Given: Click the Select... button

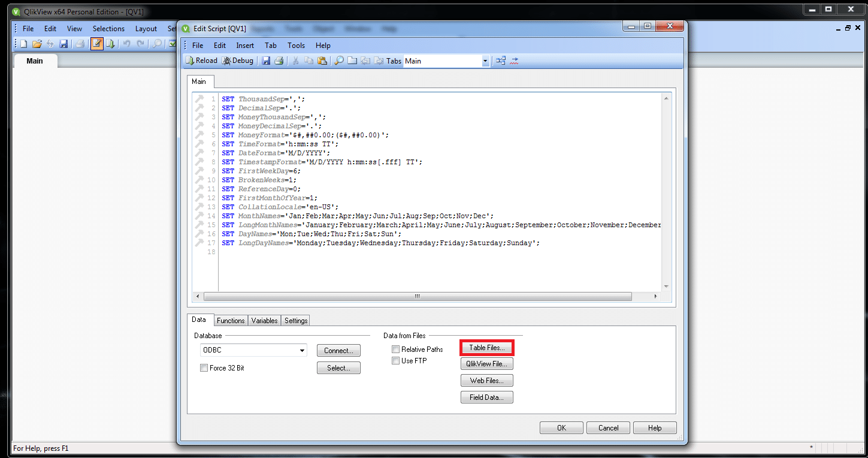Looking at the screenshot, I should point(338,368).
